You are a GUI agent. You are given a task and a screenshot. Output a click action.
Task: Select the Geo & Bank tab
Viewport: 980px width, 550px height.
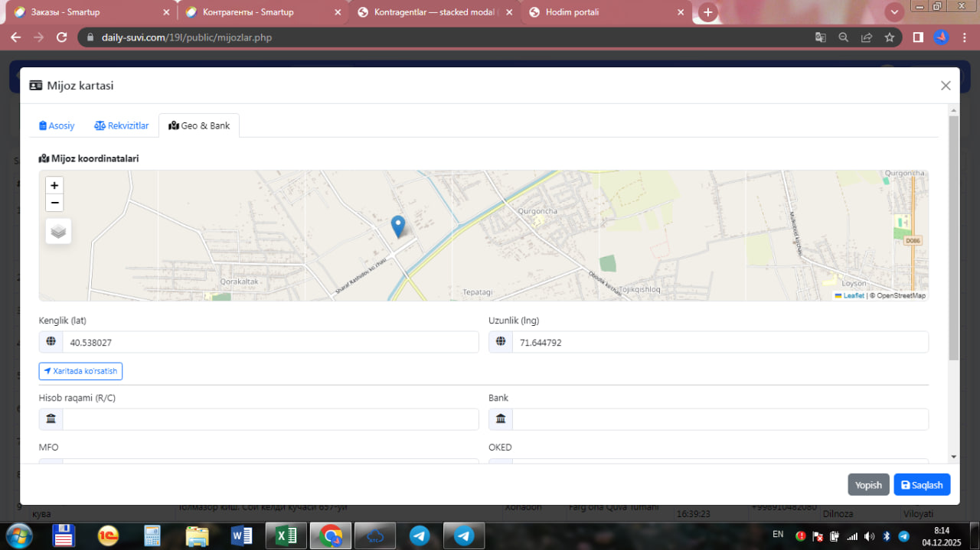199,125
